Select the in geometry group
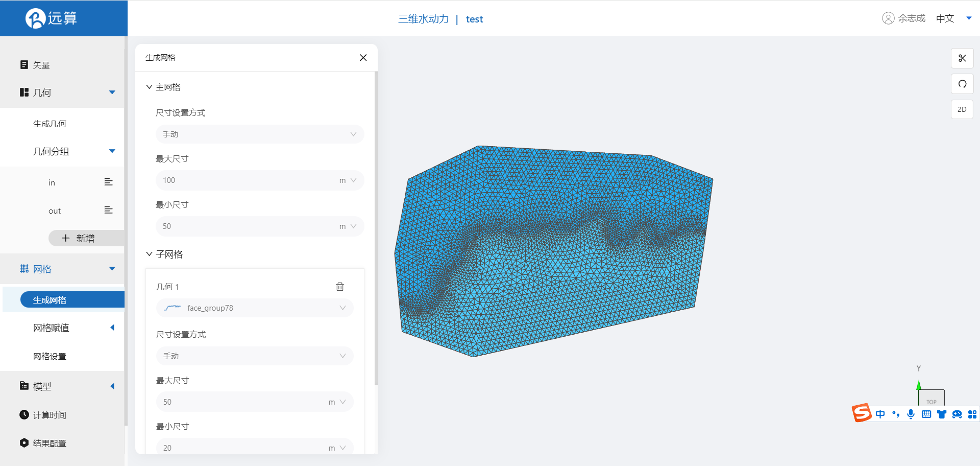The height and width of the screenshot is (466, 980). pos(52,182)
